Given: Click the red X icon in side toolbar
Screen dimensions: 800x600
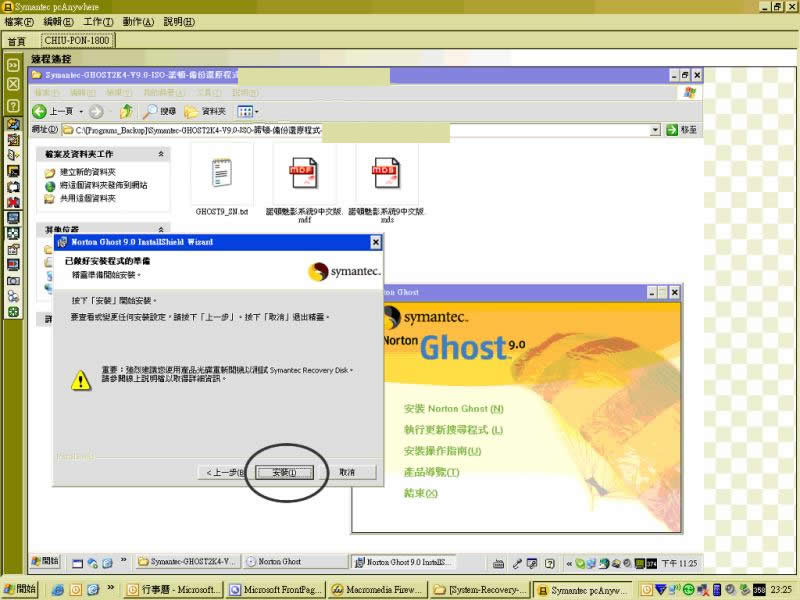Looking at the screenshot, I should pos(13,202).
